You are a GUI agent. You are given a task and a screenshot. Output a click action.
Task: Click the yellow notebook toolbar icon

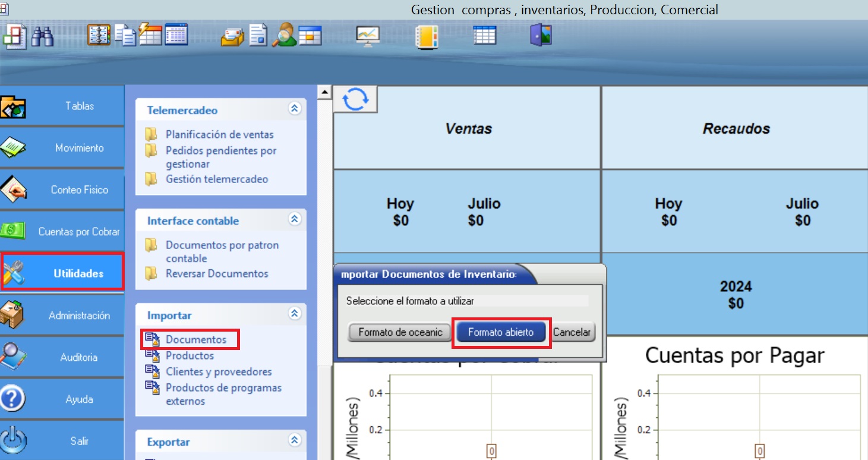coord(426,36)
